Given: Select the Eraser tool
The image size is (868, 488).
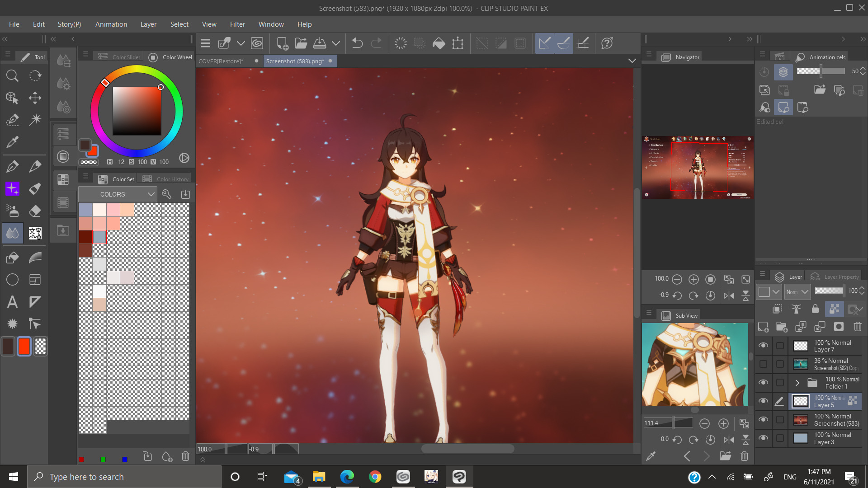Looking at the screenshot, I should pos(35,211).
